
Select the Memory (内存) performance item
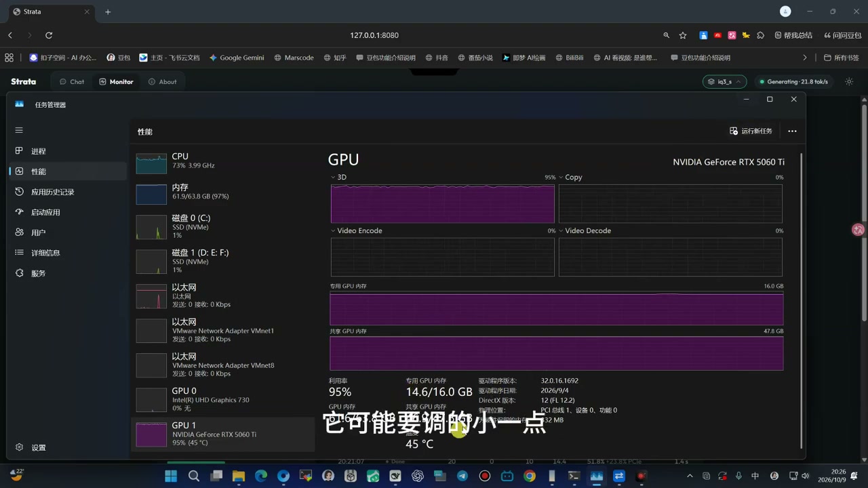point(222,192)
